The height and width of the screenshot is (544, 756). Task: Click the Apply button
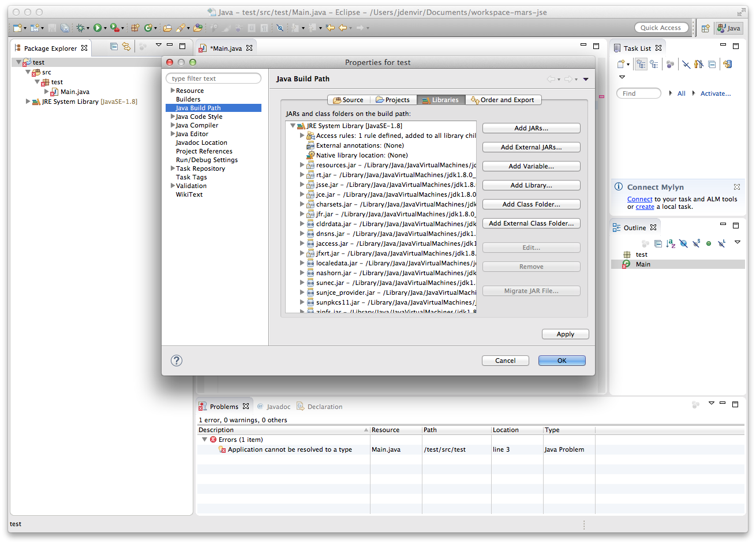565,334
